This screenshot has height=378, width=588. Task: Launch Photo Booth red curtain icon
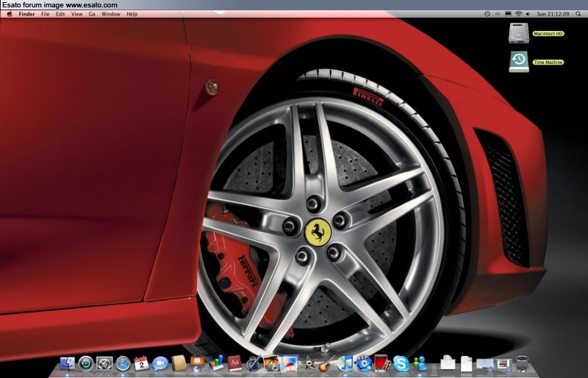pos(382,363)
